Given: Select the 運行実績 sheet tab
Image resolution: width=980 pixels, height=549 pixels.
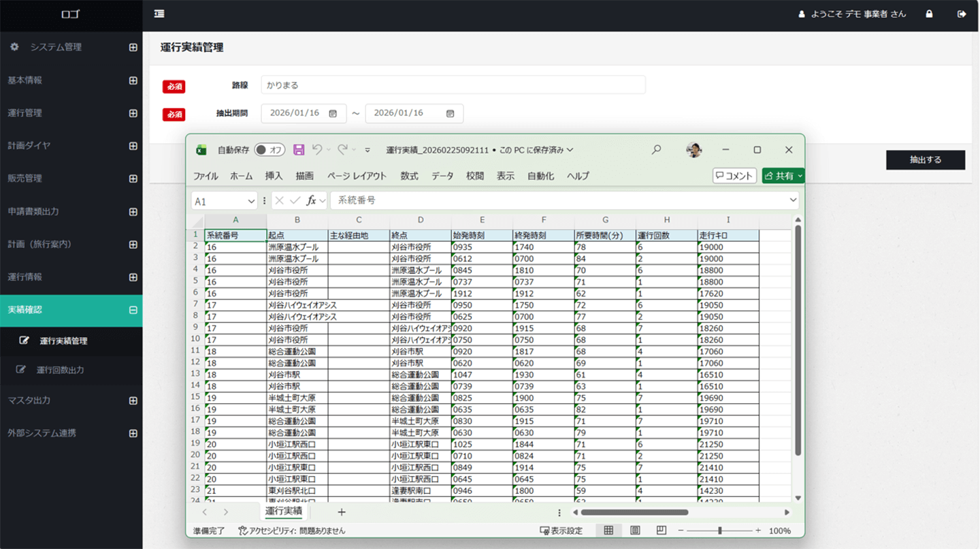Looking at the screenshot, I should coord(283,511).
